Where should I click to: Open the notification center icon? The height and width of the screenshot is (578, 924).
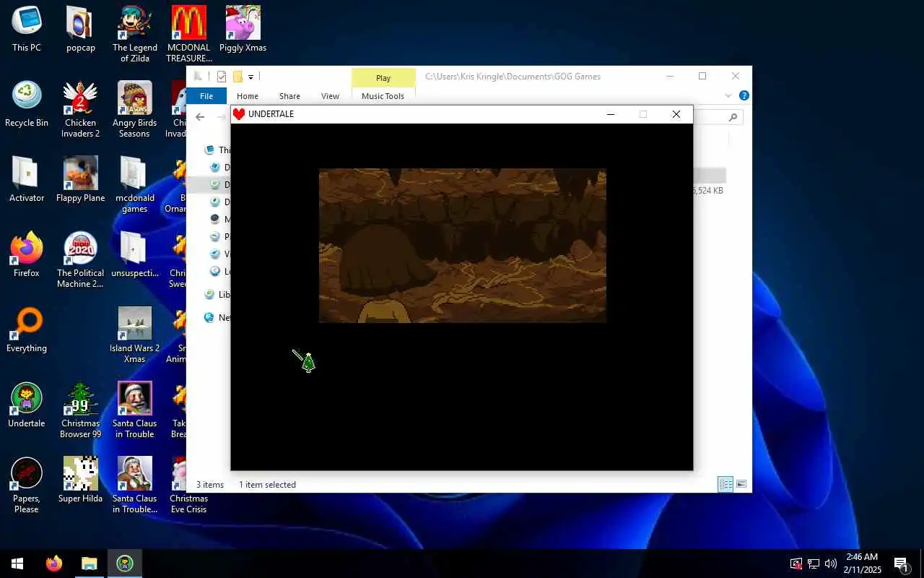coord(901,564)
